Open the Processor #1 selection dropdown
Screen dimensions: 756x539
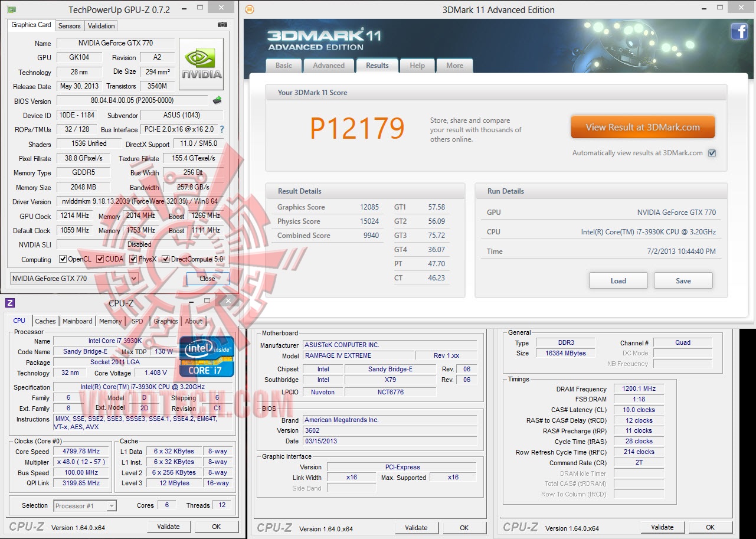coord(85,506)
